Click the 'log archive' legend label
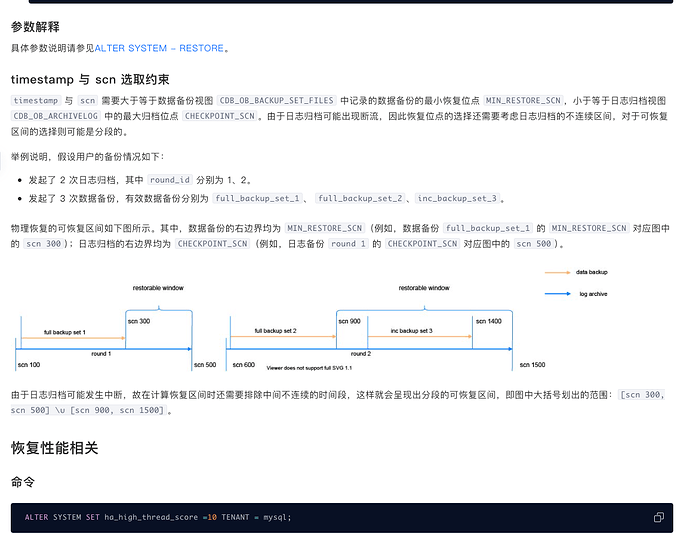The image size is (690, 543). pyautogui.click(x=593, y=294)
